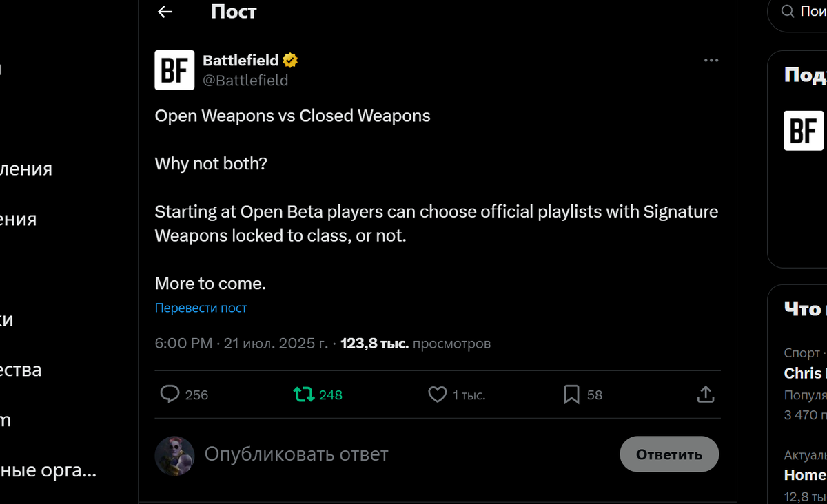
Task: Click the Battlefield BF avatar on the post
Action: coord(174,70)
